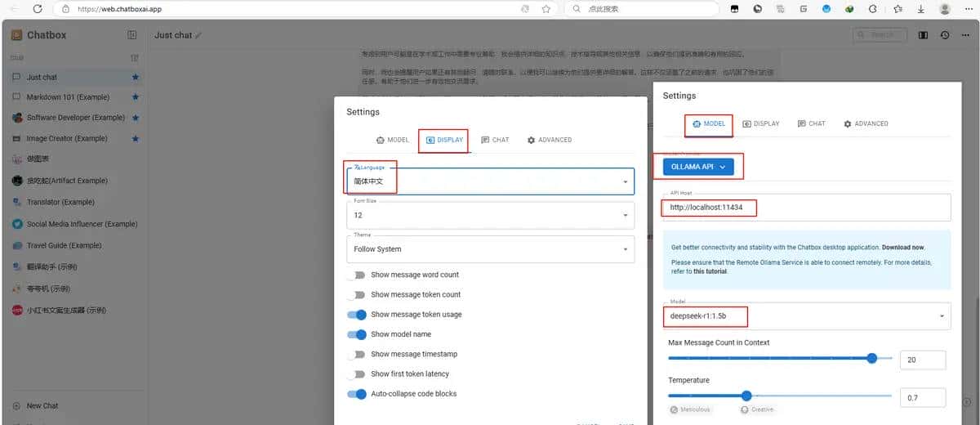Open browser profile avatar
Screen dimensions: 980x425
tap(945, 9)
